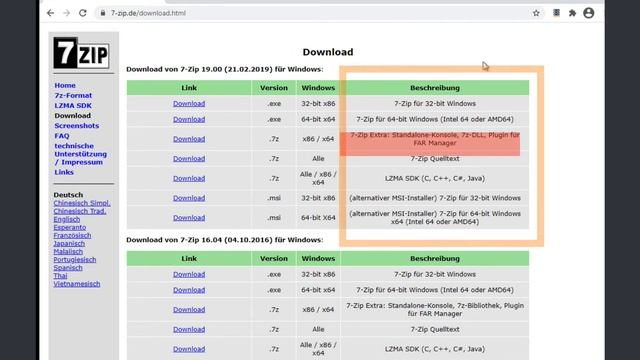This screenshot has width=640, height=360.
Task: Download 19.00 7-Zip Quelltext .7z
Action: 189,159
